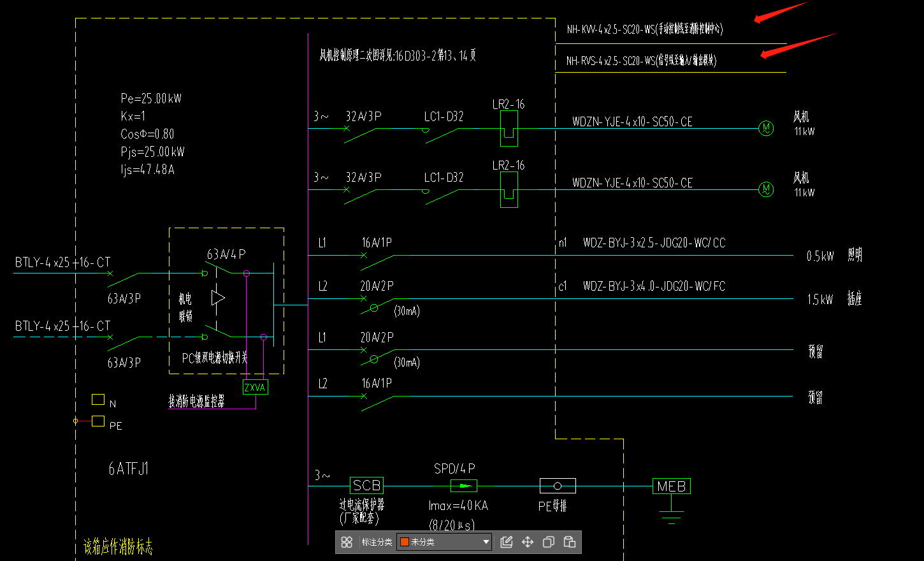Click the '1.5kW' socket load value
This screenshot has width=924, height=561.
(820, 300)
